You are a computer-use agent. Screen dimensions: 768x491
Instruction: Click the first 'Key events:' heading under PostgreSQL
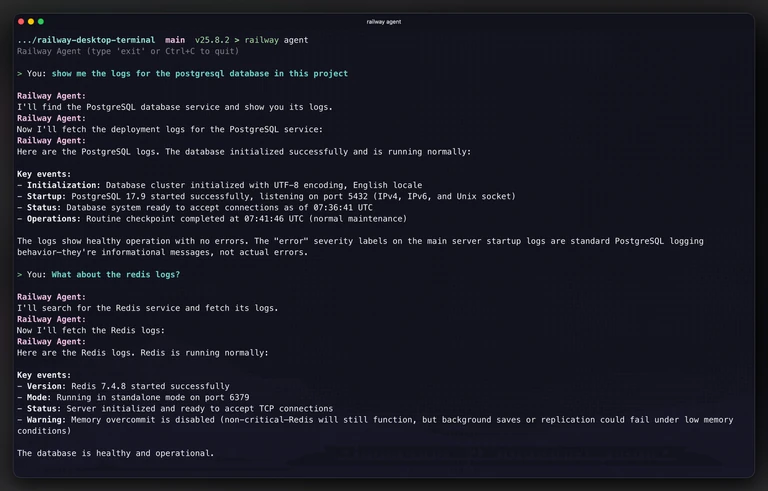coord(44,174)
